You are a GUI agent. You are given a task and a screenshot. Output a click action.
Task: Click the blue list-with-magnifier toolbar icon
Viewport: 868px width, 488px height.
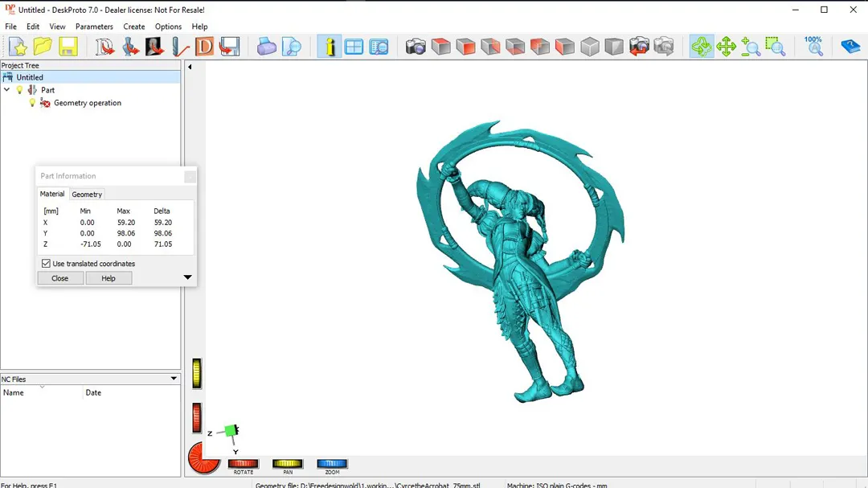click(x=379, y=47)
